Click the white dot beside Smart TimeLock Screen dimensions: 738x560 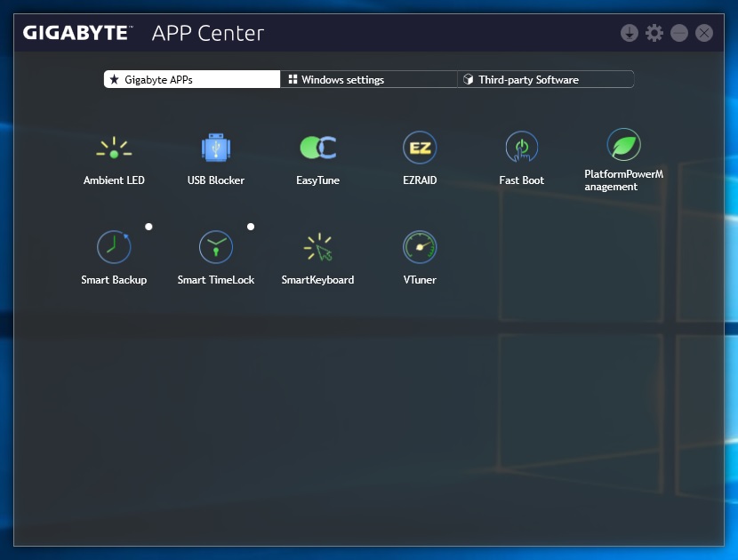click(251, 227)
